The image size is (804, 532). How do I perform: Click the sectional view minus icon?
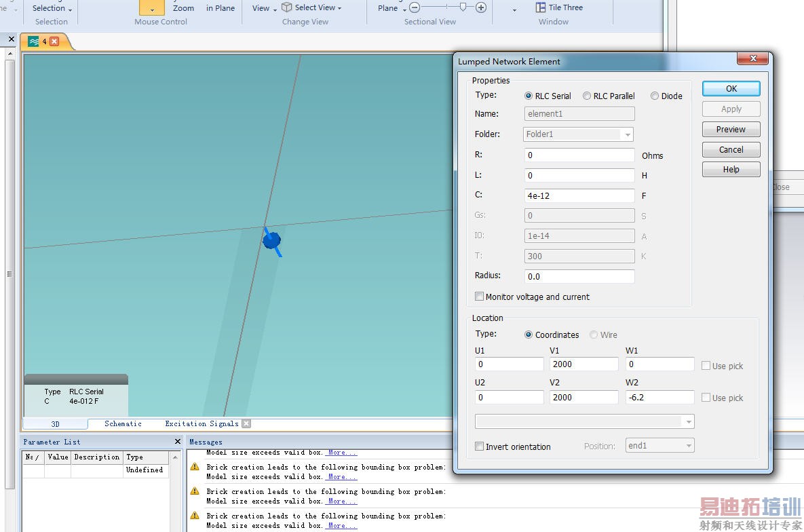(x=415, y=7)
